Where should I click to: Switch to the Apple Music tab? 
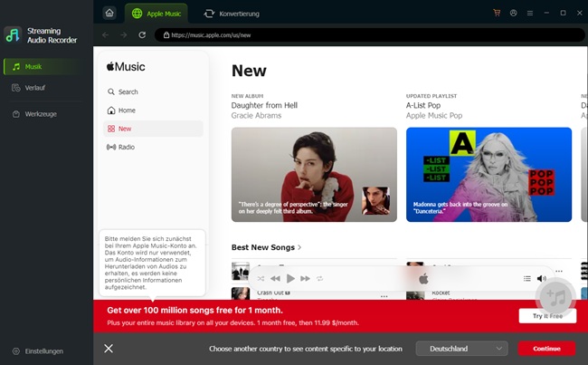point(156,14)
